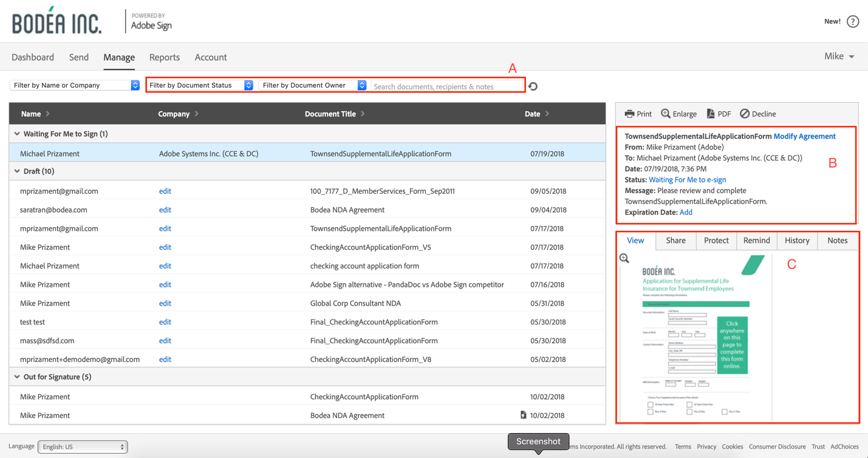The image size is (868, 458).
Task: Select the Bodea NDA Agreement draft title
Action: (x=347, y=210)
